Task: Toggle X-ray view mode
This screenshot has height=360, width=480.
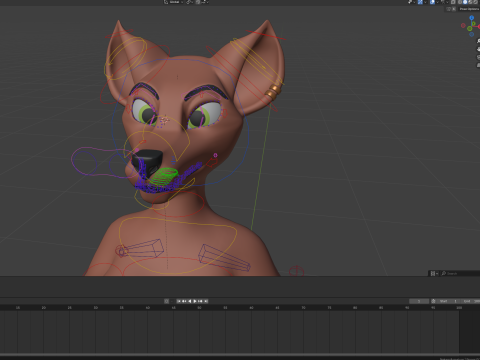Action: pos(453,2)
